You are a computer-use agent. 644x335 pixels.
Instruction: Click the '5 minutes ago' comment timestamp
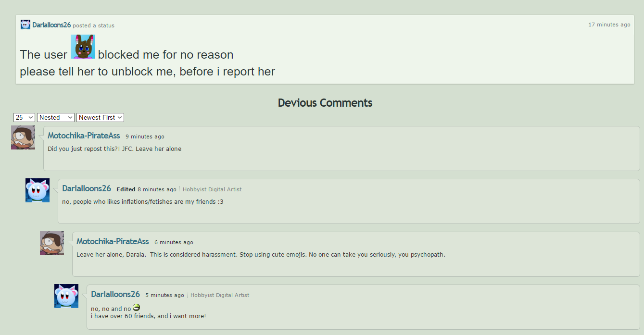click(164, 295)
